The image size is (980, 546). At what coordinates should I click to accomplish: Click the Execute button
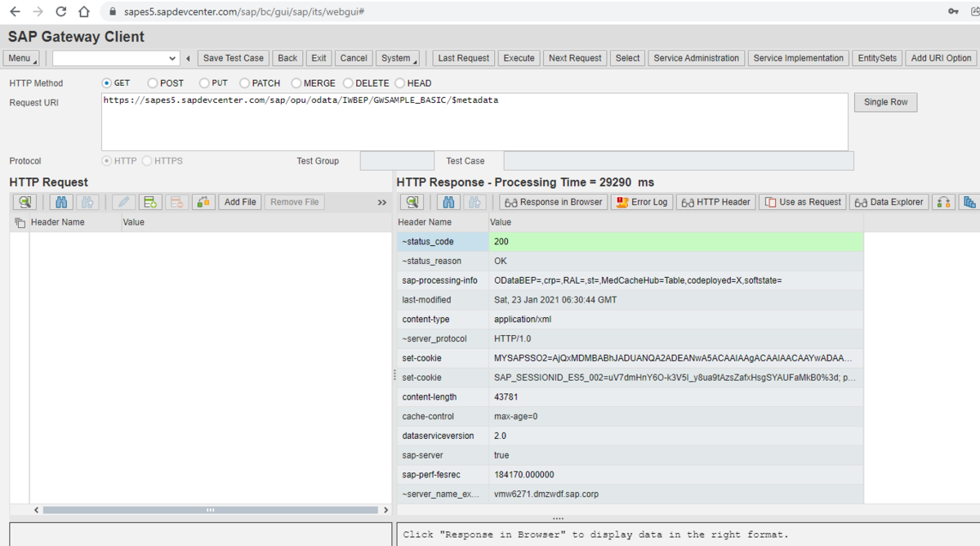tap(519, 58)
